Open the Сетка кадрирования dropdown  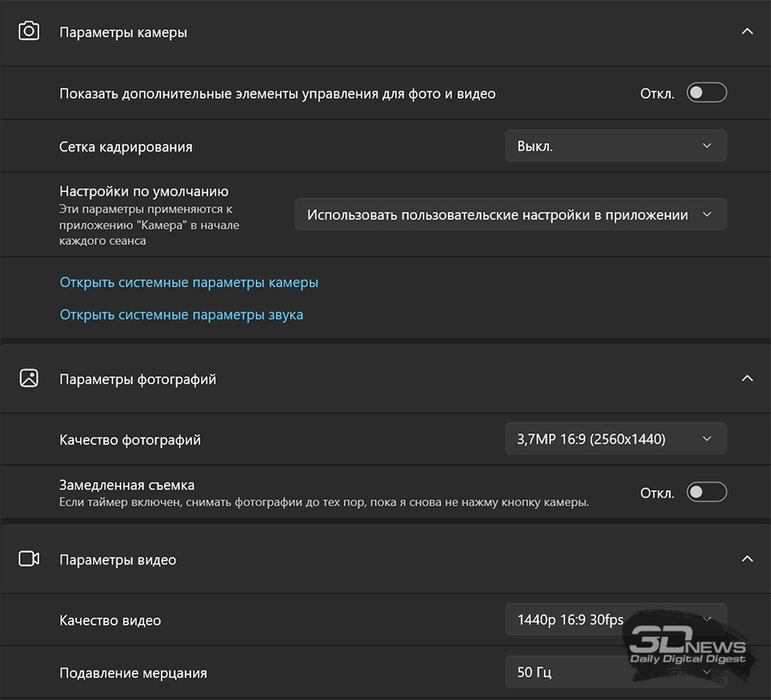[615, 146]
